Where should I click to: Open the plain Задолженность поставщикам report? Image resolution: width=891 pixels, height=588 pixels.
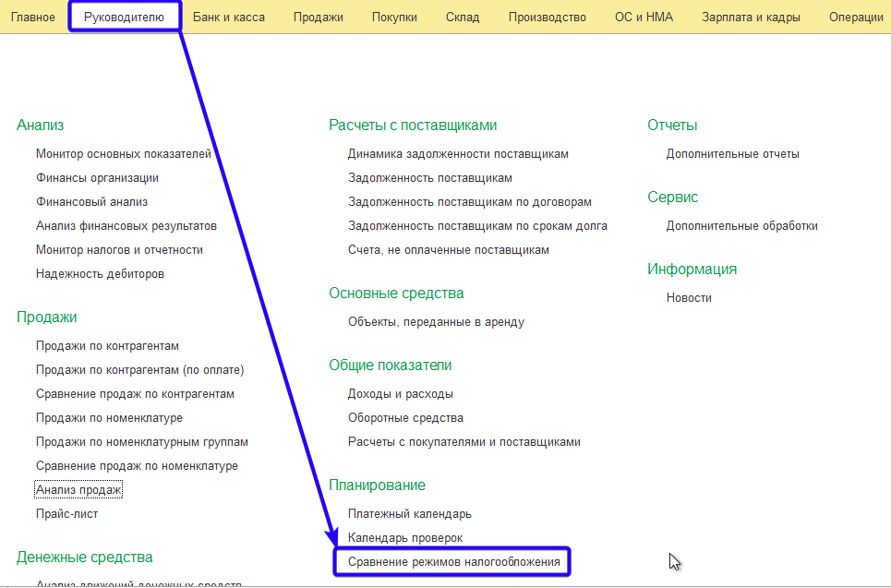point(430,178)
